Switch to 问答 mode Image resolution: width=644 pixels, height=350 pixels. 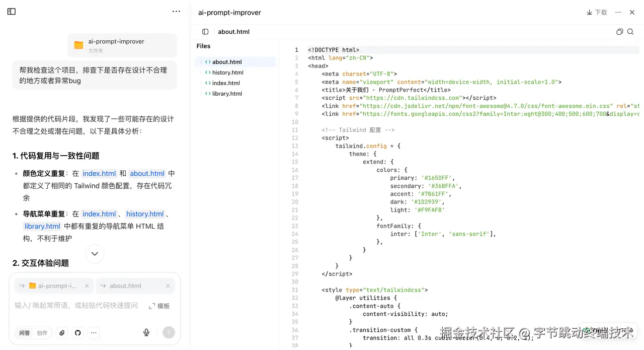pos(25,333)
